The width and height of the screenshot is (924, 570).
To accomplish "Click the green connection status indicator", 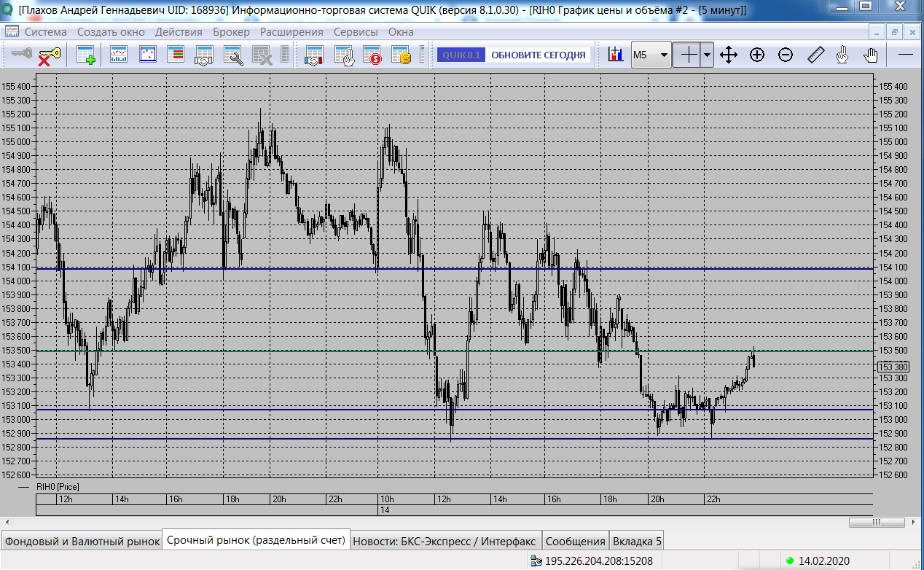I will click(x=790, y=561).
